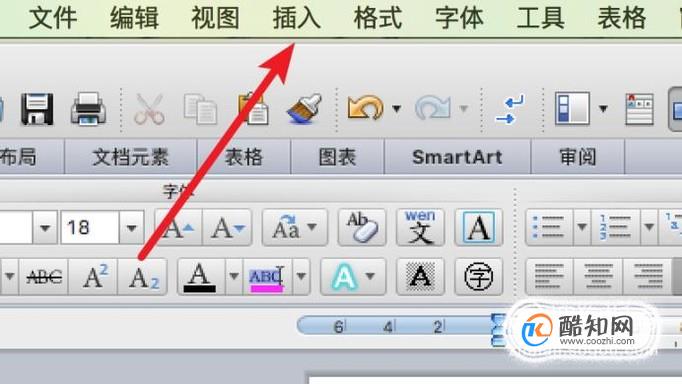Open the 插入 menu
The image size is (682, 384).
coord(297,18)
